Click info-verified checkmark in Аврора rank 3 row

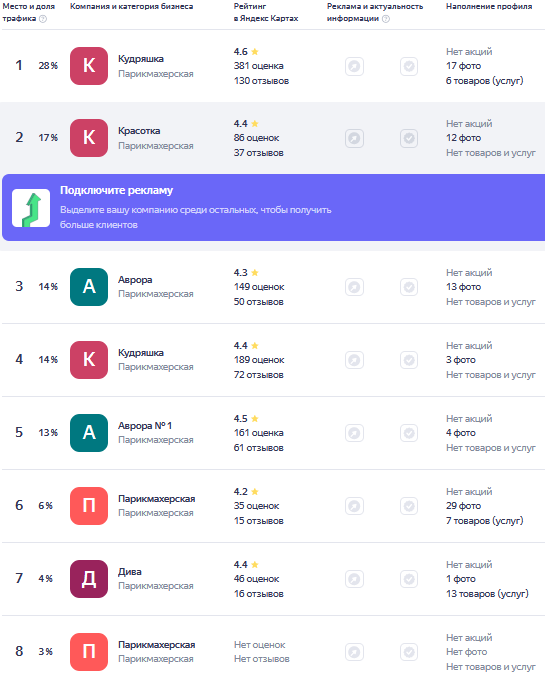(409, 287)
